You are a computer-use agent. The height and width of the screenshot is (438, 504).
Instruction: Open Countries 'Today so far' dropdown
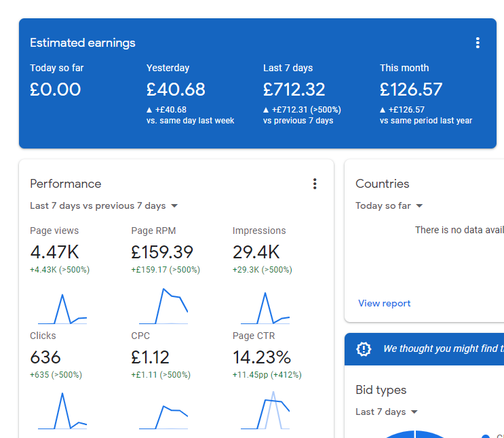tap(389, 205)
